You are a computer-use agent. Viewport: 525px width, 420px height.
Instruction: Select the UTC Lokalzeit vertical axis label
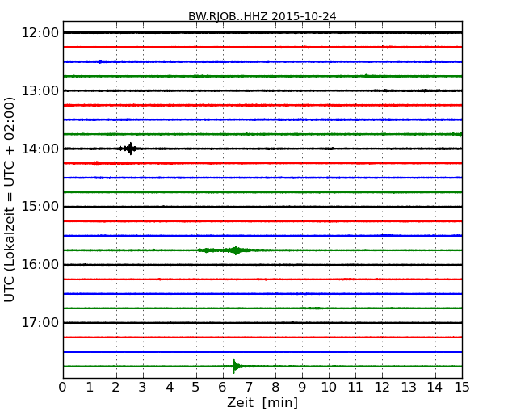coord(10,199)
